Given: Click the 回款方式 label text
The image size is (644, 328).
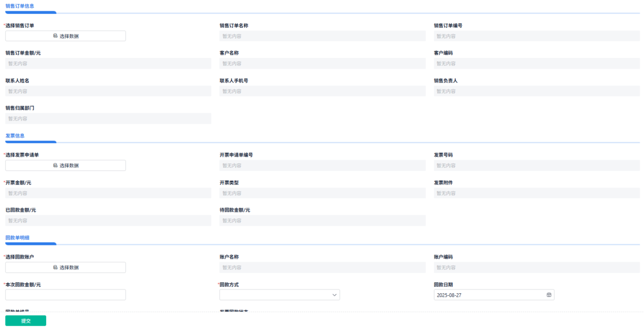Looking at the screenshot, I should (x=229, y=285).
